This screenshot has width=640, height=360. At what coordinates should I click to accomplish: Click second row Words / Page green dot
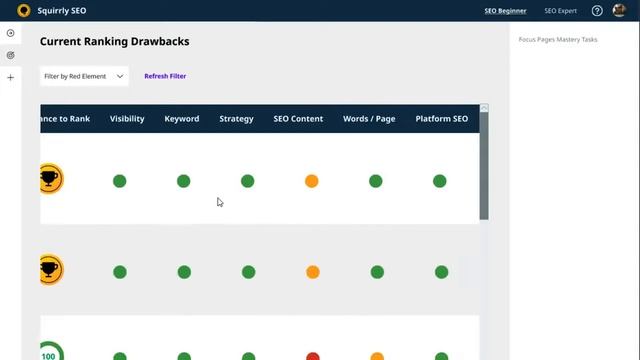click(377, 272)
